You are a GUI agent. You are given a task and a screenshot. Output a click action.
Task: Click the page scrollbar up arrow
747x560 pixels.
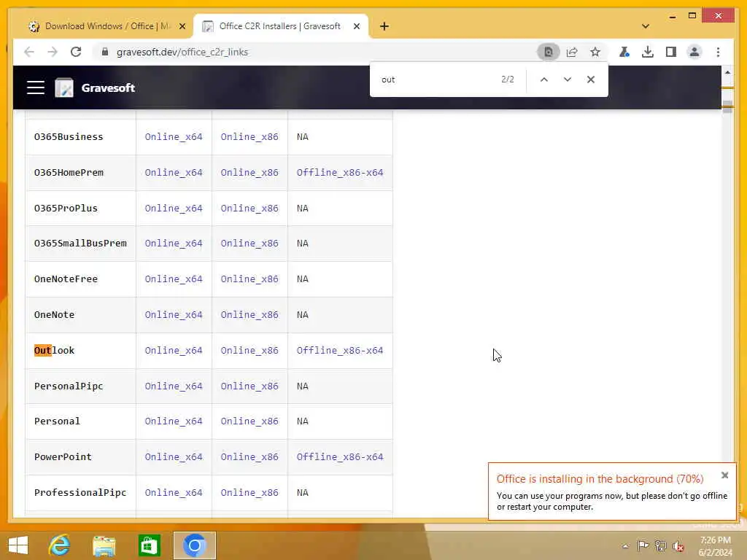click(727, 72)
